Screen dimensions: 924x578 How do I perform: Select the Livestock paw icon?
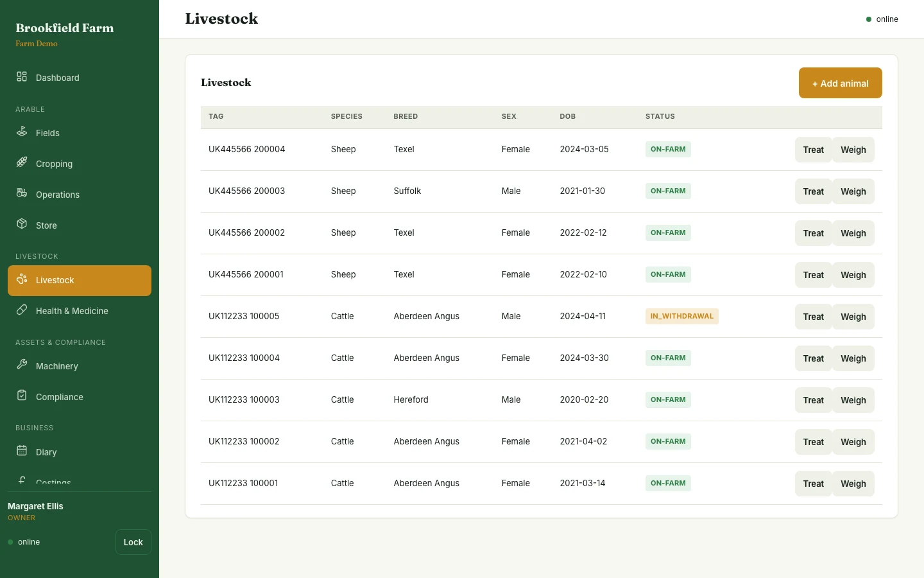[x=22, y=279]
